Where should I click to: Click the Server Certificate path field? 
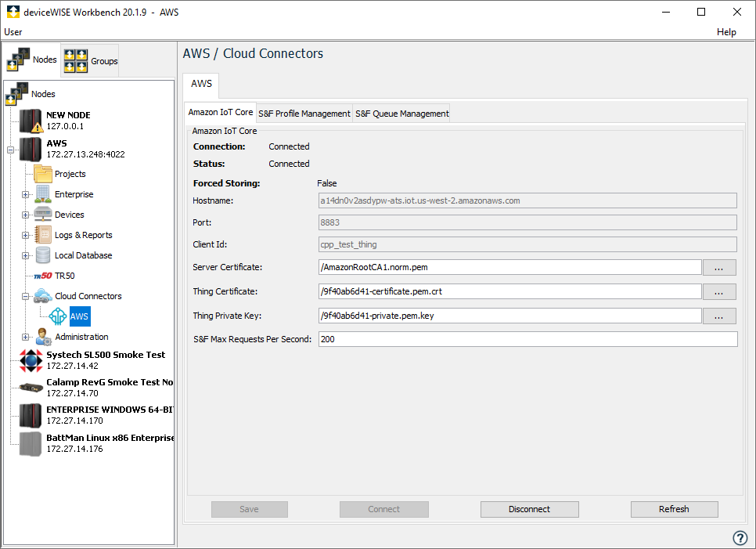point(509,267)
